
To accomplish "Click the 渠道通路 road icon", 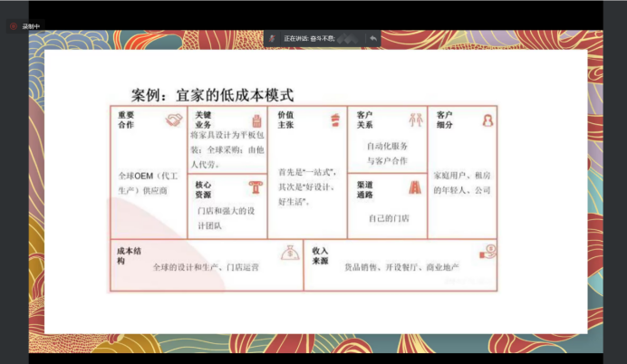I will [x=414, y=187].
